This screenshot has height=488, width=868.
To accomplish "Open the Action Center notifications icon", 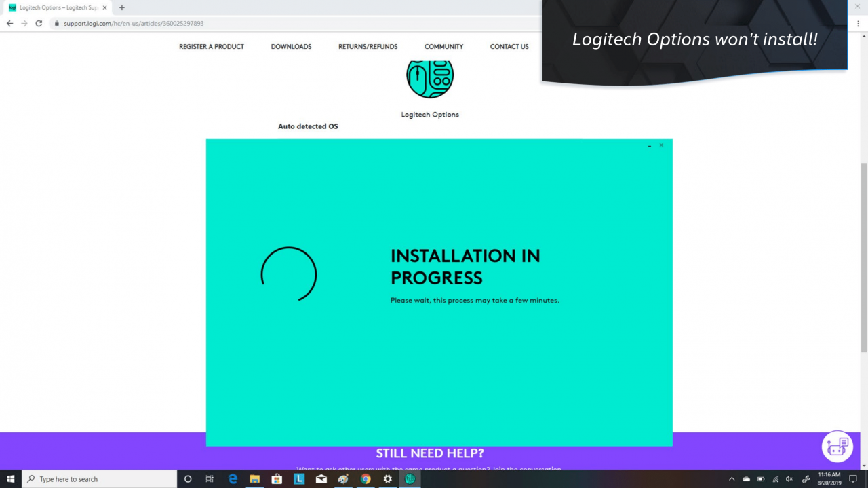I will tap(853, 479).
